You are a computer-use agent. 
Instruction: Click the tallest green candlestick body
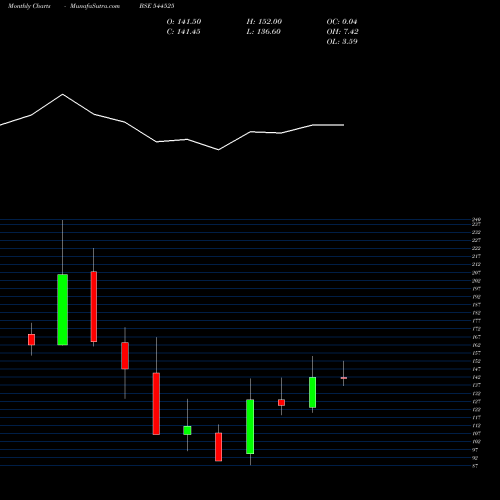point(63,310)
